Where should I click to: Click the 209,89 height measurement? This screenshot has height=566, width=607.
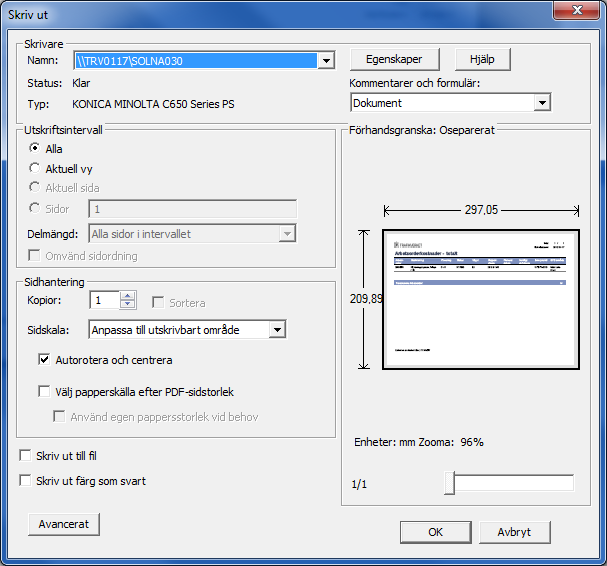tap(366, 298)
